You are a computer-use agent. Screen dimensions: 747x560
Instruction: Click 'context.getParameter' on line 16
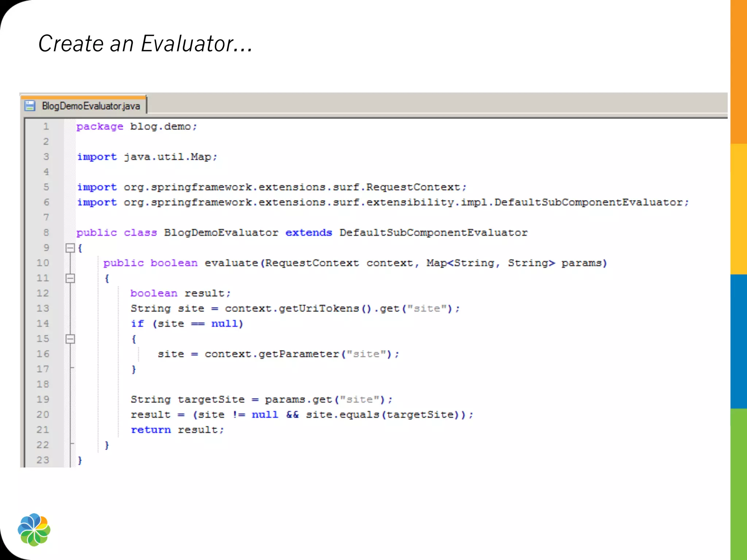[272, 354]
